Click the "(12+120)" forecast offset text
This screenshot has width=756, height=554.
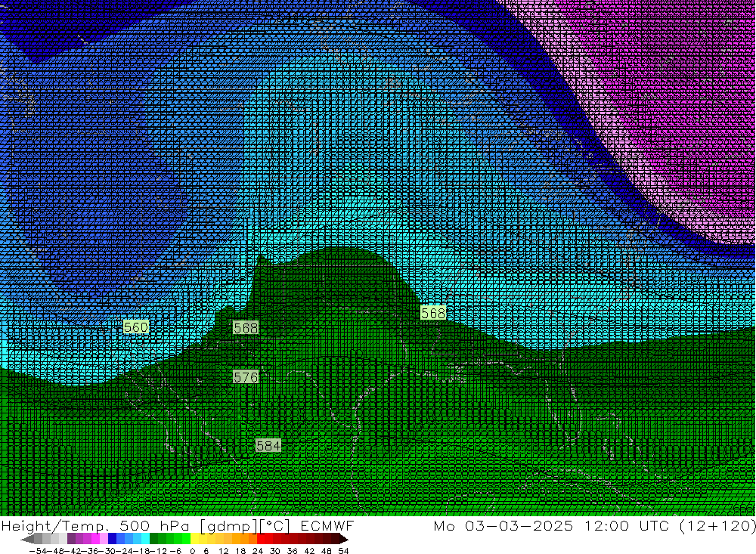(717, 526)
